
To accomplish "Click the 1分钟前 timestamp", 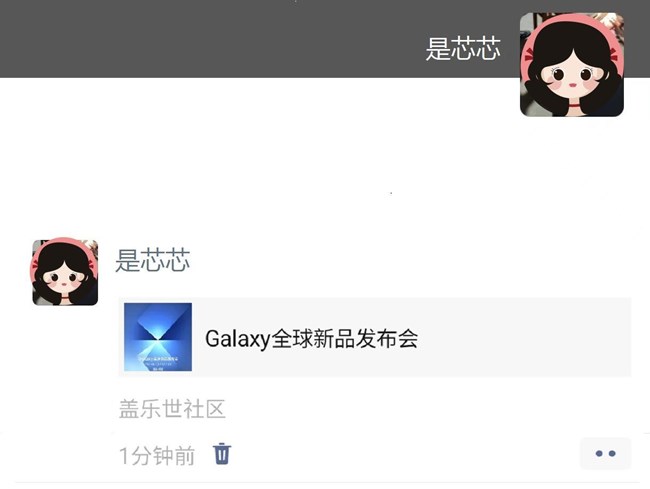I will tap(157, 455).
